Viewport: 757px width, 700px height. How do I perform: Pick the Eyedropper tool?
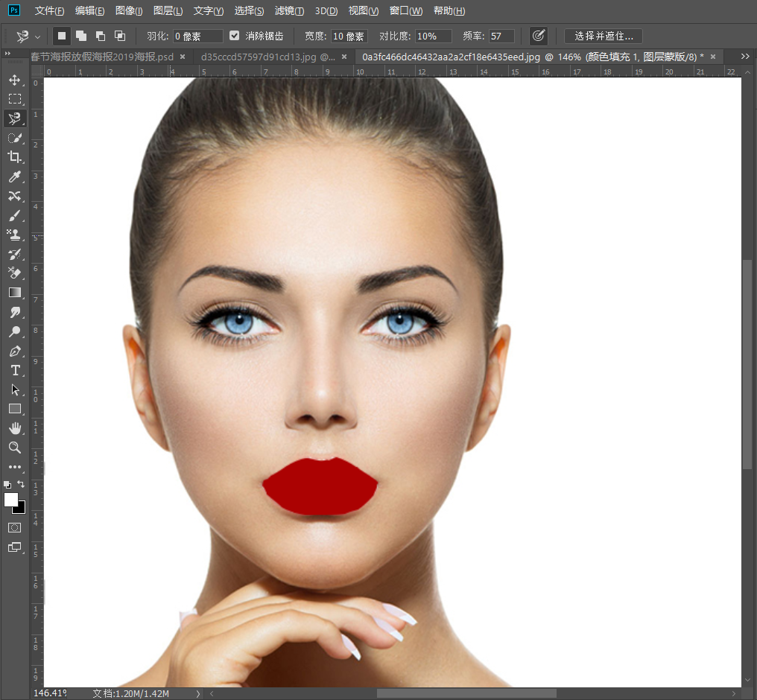pyautogui.click(x=14, y=176)
